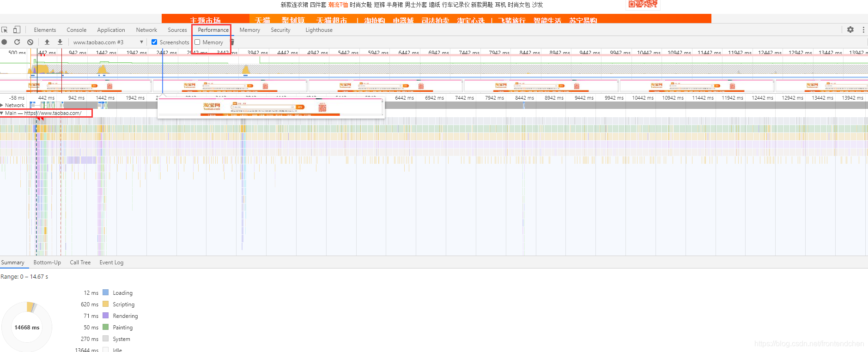Save the profile using the down-arrow icon
The image size is (868, 352).
tap(60, 42)
